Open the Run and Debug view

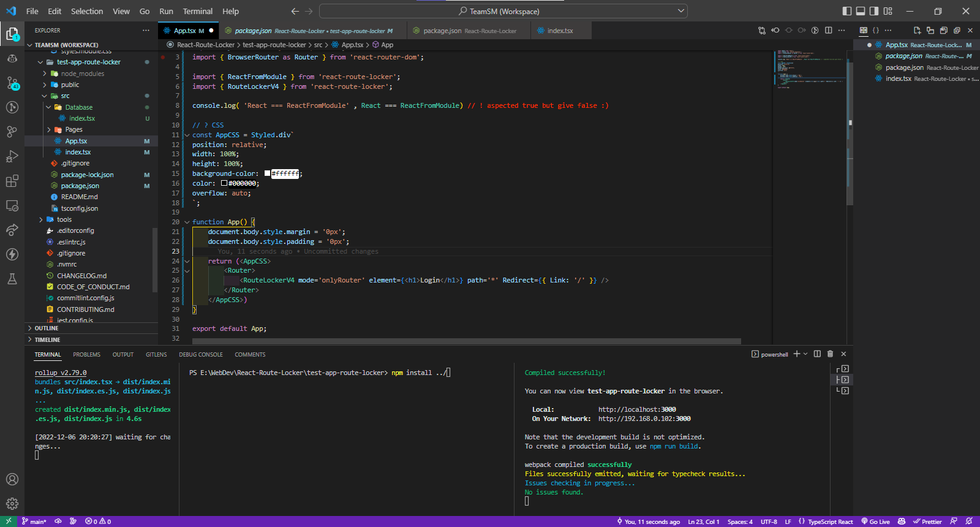[12, 156]
